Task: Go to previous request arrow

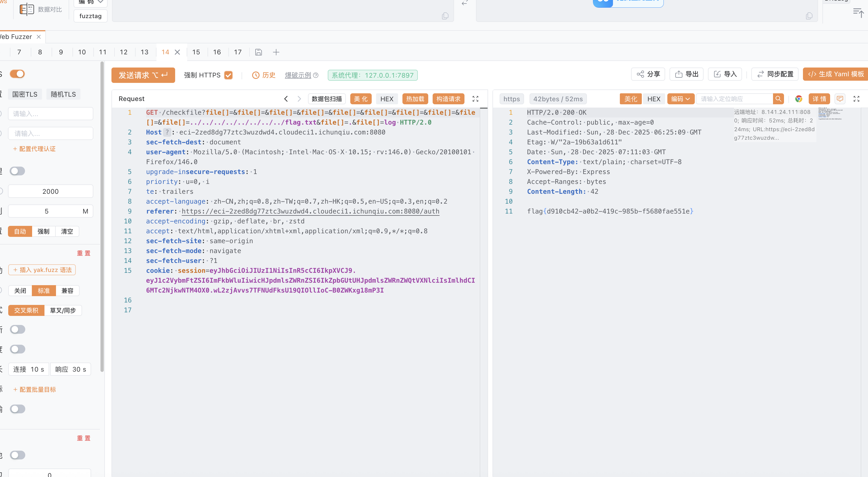Action: pos(286,99)
